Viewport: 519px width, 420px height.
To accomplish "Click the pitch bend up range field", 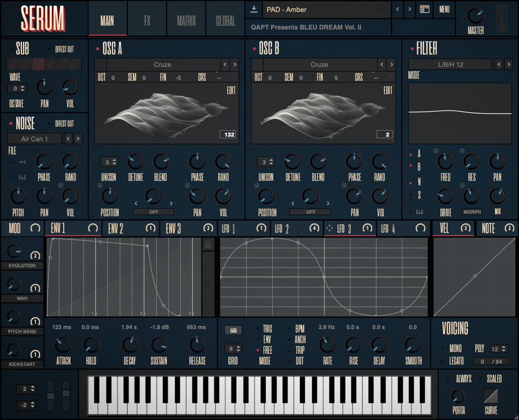I will click(x=26, y=389).
